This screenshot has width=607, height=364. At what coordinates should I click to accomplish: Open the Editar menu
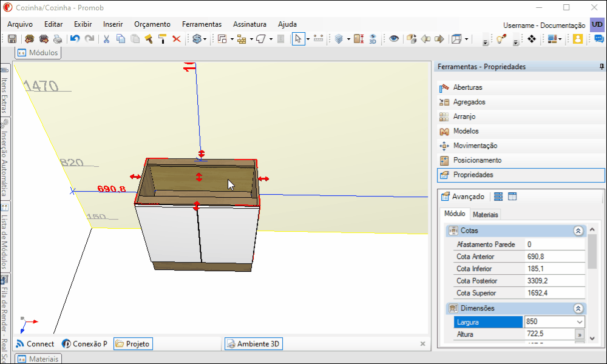click(53, 24)
